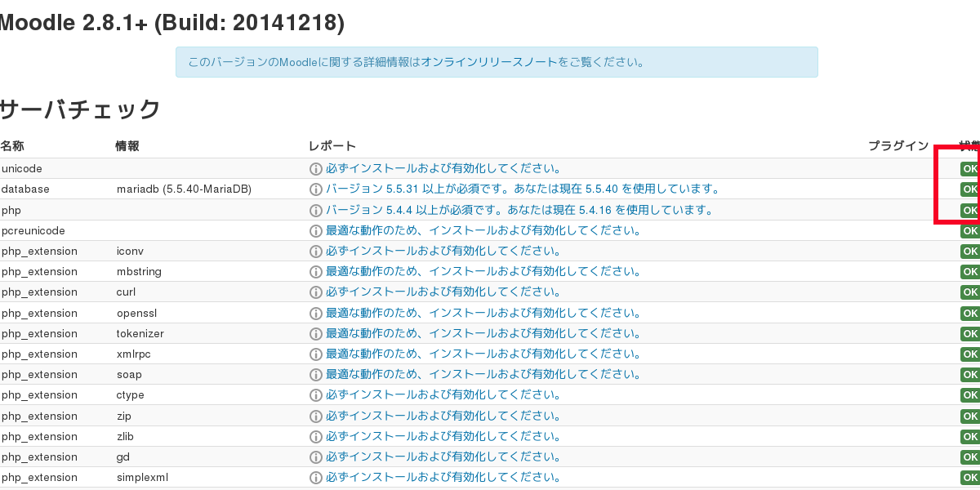The image size is (980, 490).
Task: Click the レポート column header
Action: 332,146
